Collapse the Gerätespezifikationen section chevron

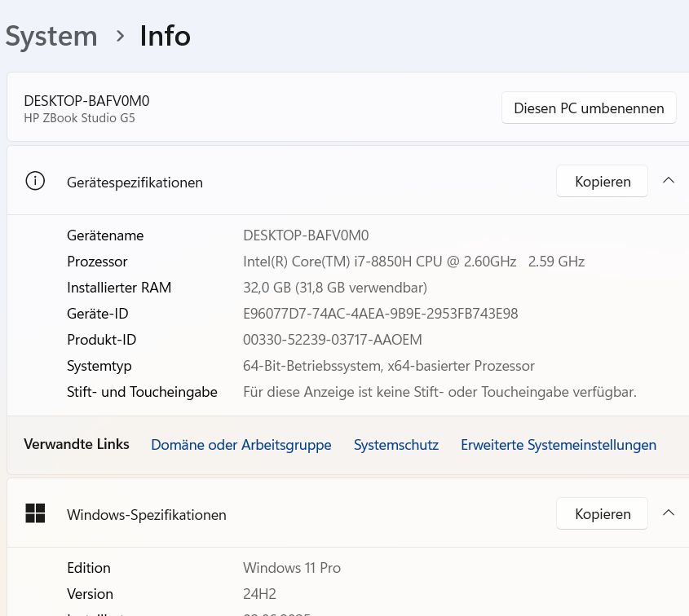point(669,180)
